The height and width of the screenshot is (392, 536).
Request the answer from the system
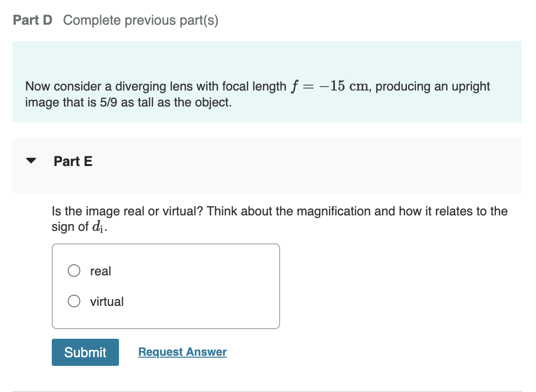[x=182, y=352]
